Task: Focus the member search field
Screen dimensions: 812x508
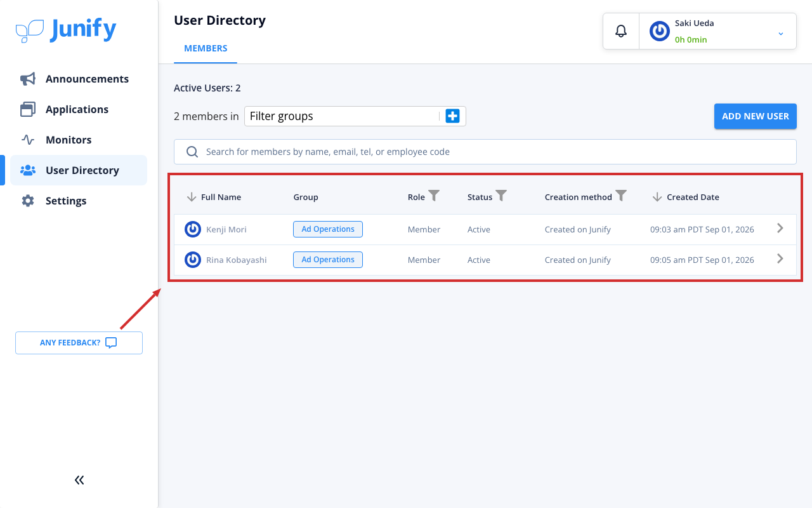Action: (485, 152)
